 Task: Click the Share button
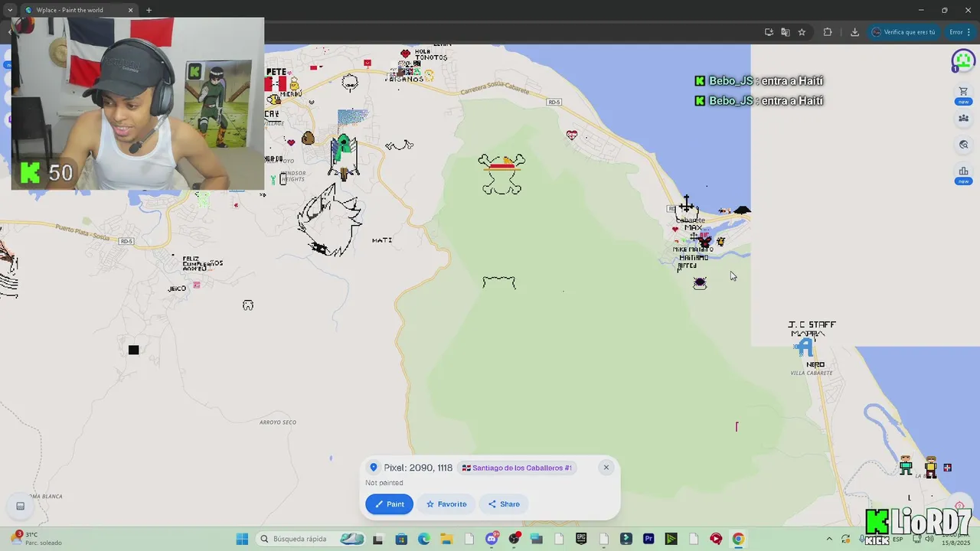pyautogui.click(x=505, y=504)
